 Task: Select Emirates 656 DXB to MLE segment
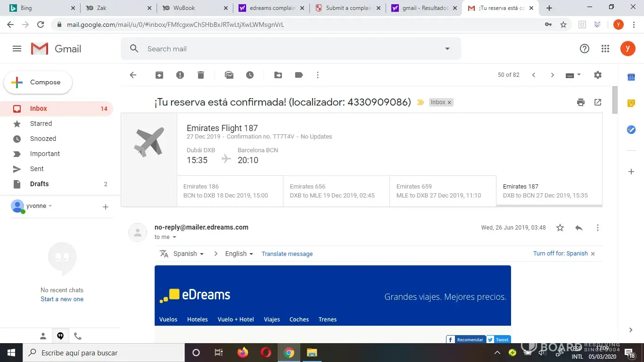click(337, 191)
